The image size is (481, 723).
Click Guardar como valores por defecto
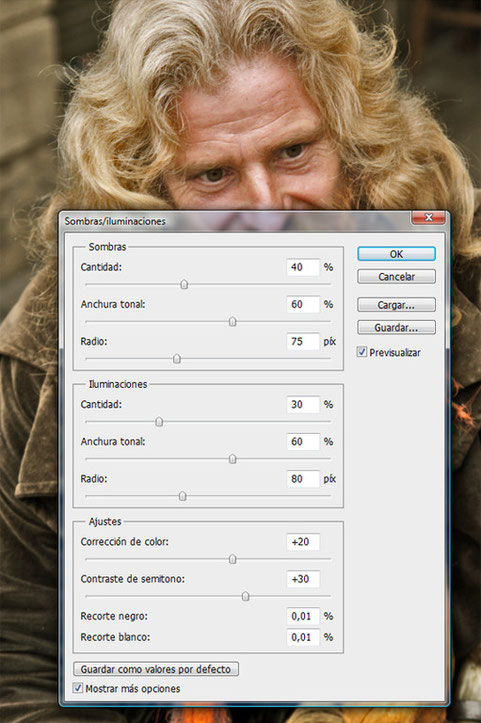(x=156, y=669)
